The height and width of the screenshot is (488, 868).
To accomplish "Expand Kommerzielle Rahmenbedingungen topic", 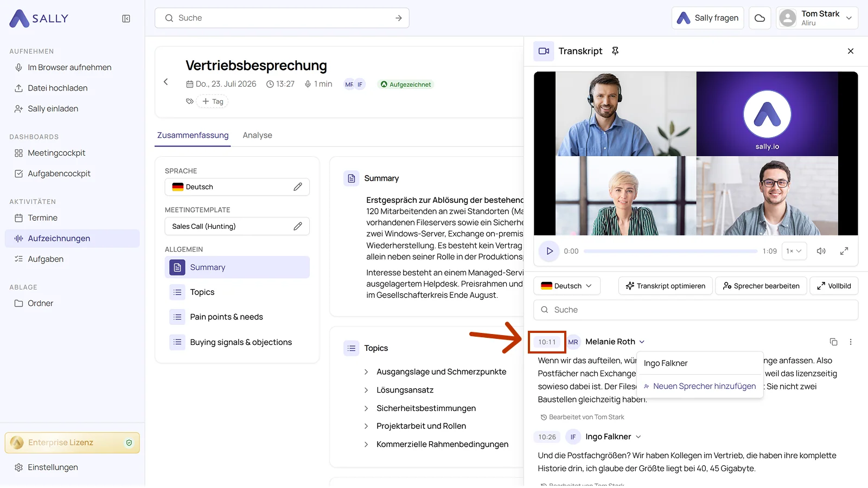I will [436, 445].
